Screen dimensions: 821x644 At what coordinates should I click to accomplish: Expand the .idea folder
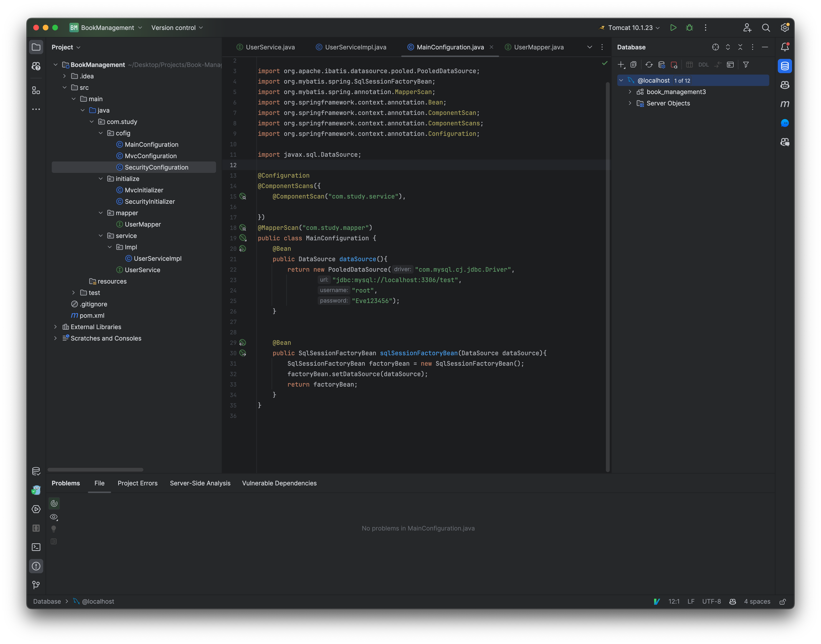pyautogui.click(x=64, y=76)
